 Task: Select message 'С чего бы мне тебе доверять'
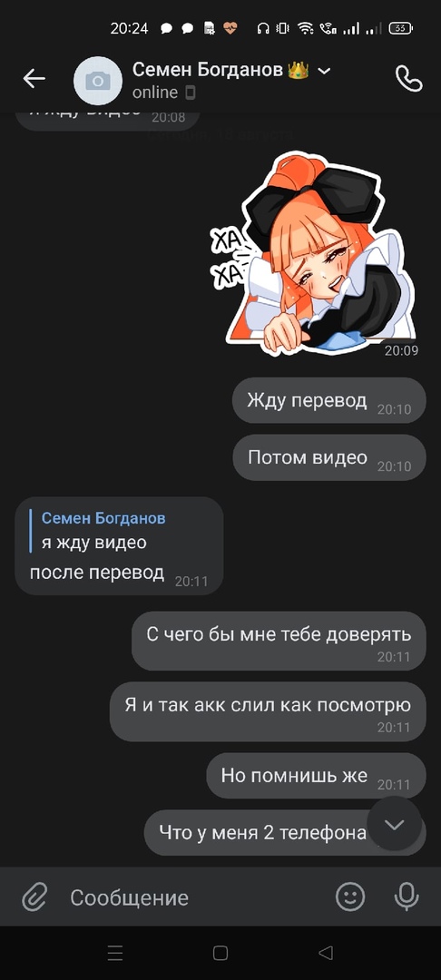[279, 641]
